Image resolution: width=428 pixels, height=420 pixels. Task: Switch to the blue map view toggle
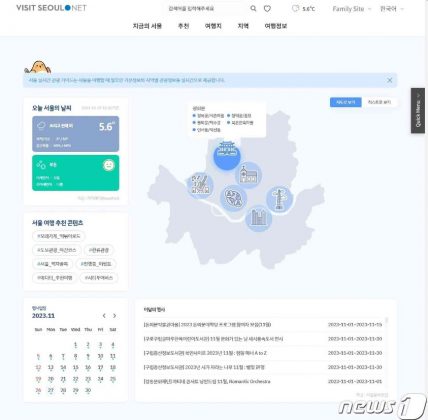click(346, 102)
